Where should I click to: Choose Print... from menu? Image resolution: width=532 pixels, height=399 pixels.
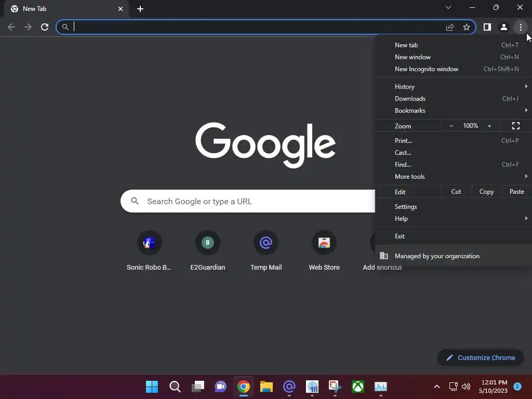pyautogui.click(x=453, y=140)
